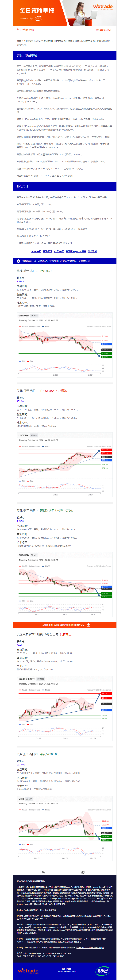Click the 黄金现货 当日内 analysis heading

point(38,754)
